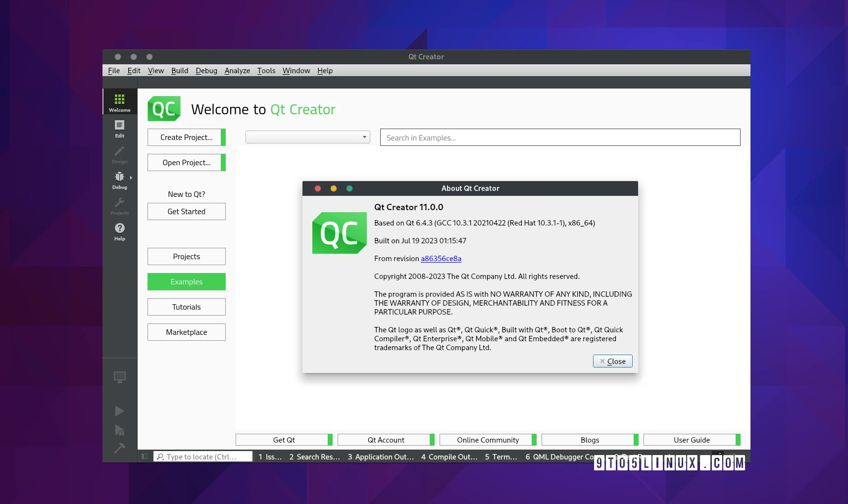Click the kit selector monitor icon

click(119, 377)
